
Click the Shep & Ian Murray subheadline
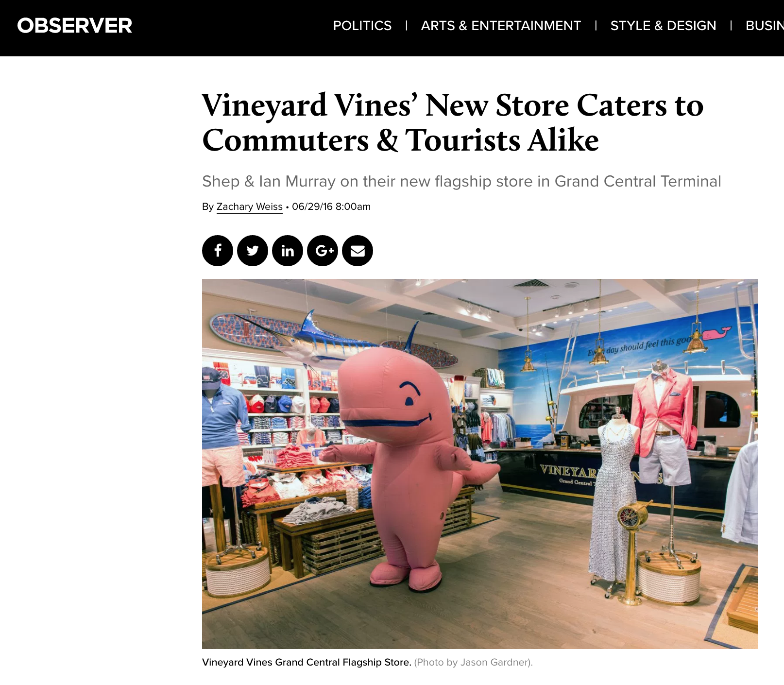(x=461, y=181)
